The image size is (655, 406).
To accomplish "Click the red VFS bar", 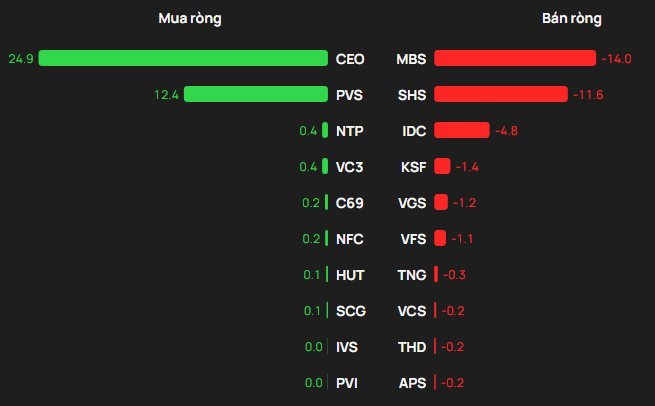I will coord(440,238).
